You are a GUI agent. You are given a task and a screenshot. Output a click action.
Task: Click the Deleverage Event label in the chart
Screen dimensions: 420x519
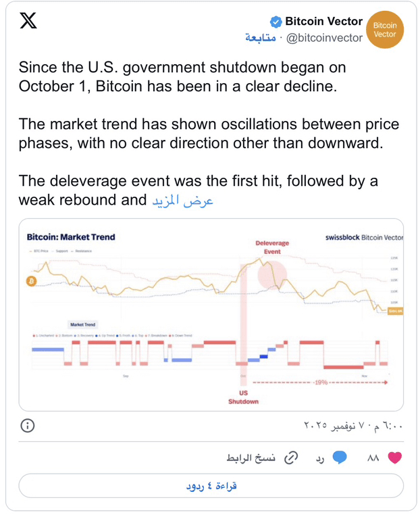(x=272, y=247)
